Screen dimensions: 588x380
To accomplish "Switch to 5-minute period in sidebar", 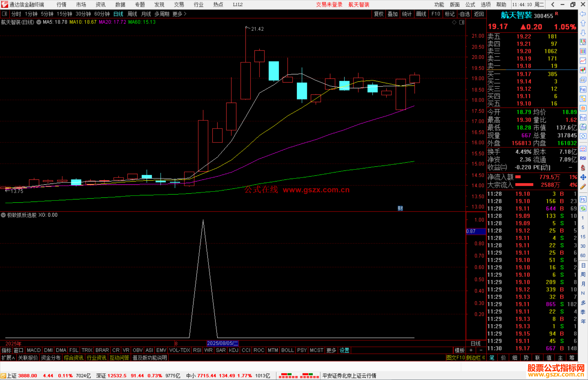I will point(583,227).
